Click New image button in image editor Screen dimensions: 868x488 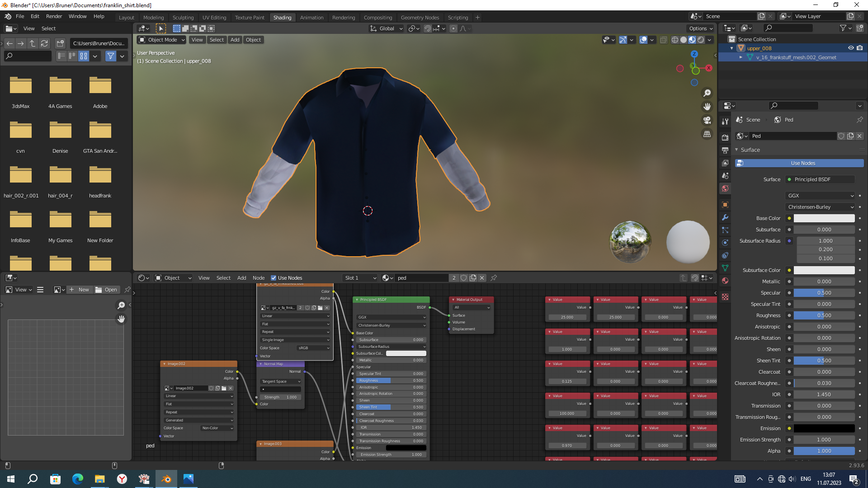click(79, 290)
